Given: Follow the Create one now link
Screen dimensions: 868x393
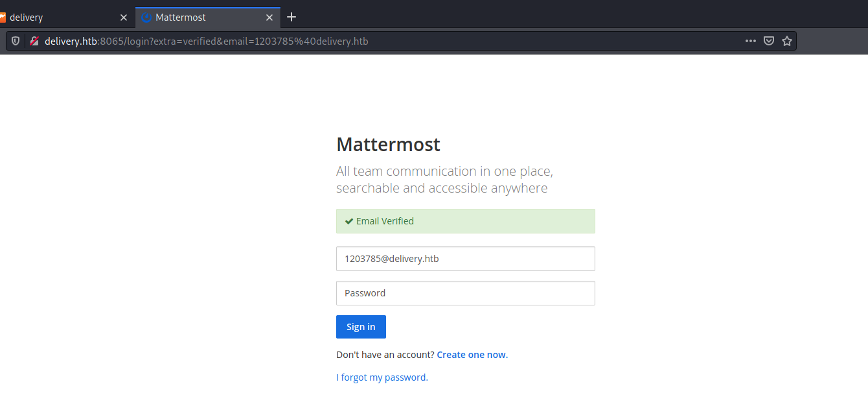Looking at the screenshot, I should coord(472,355).
